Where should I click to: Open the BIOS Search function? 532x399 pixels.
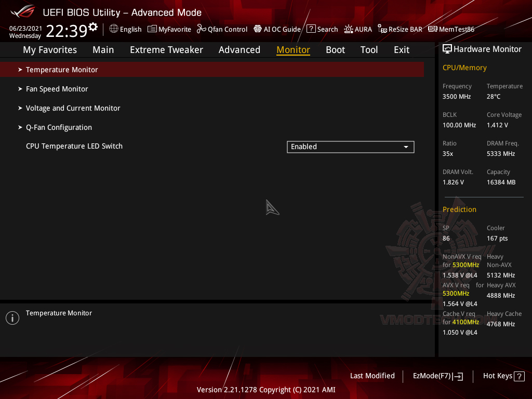click(322, 29)
